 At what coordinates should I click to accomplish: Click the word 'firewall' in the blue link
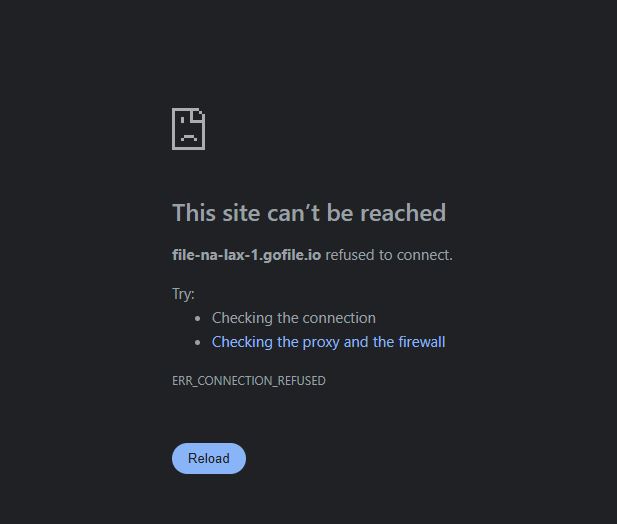[x=421, y=342]
